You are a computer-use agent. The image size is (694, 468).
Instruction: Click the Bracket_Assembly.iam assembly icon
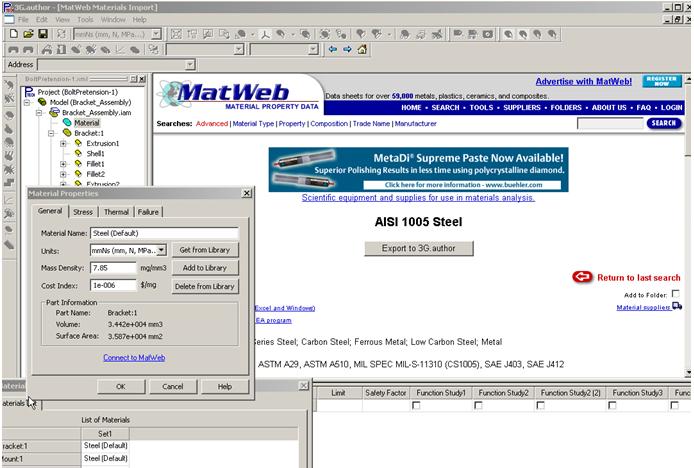[54, 112]
